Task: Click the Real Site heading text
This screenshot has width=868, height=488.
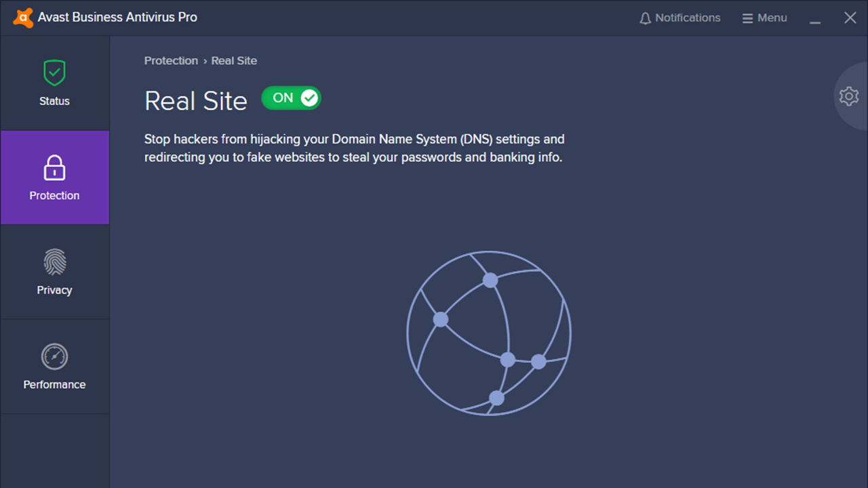Action: click(x=196, y=101)
